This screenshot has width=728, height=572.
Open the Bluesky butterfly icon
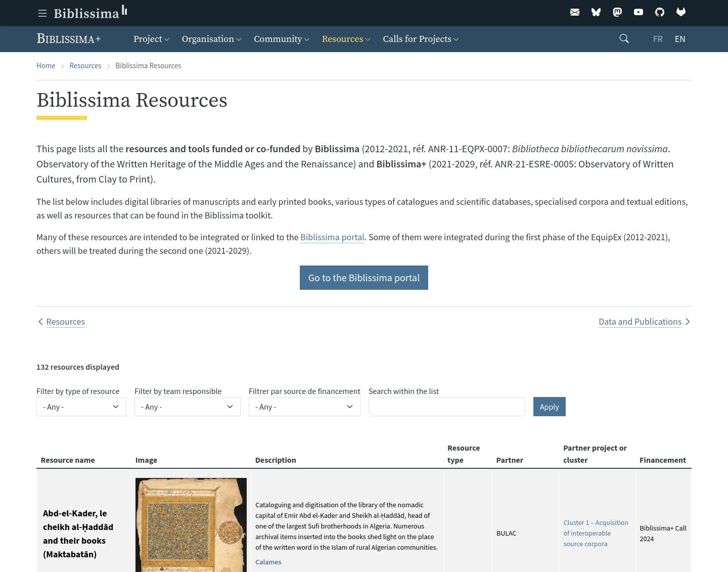(x=596, y=12)
